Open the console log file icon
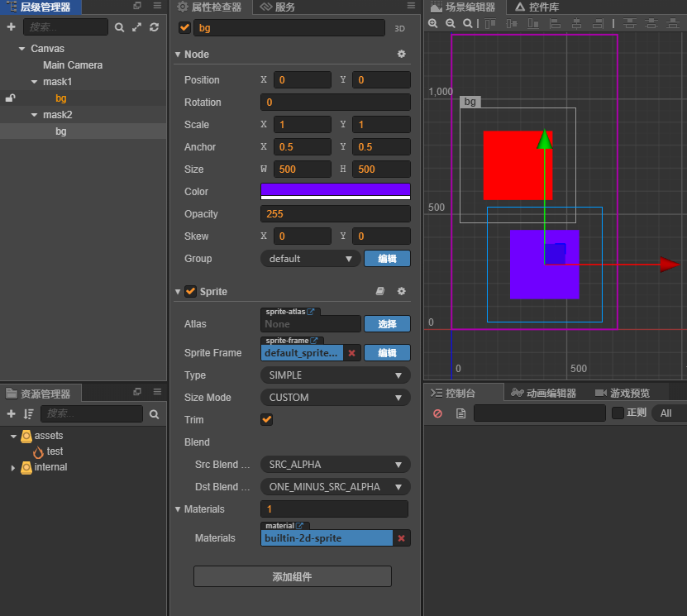This screenshot has height=616, width=687. (x=461, y=413)
